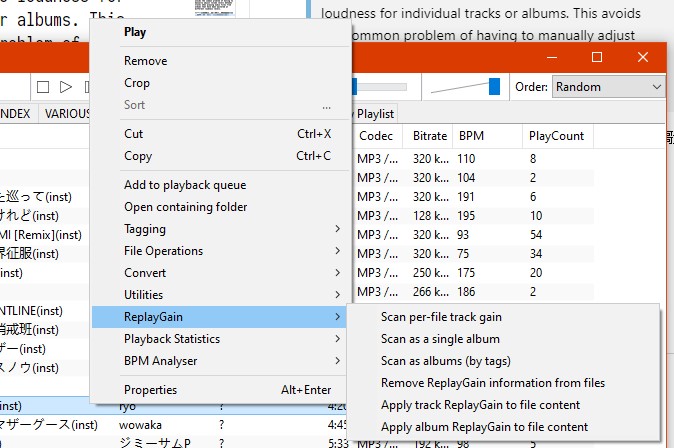
Task: Select the track row with BPM 110
Action: [474, 159]
